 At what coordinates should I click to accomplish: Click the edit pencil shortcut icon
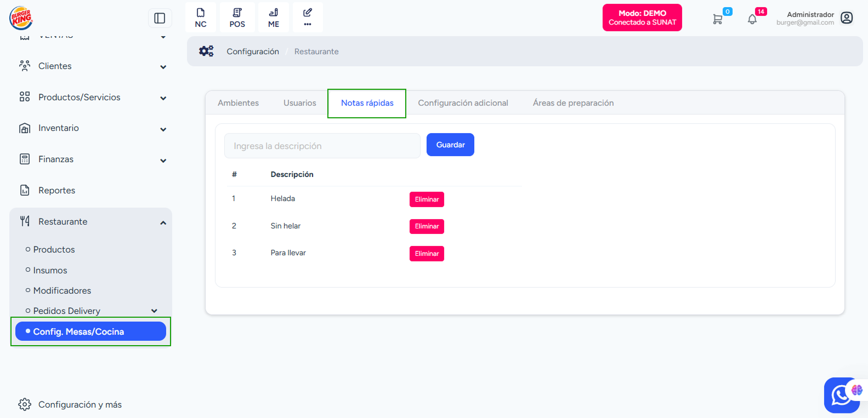click(308, 18)
